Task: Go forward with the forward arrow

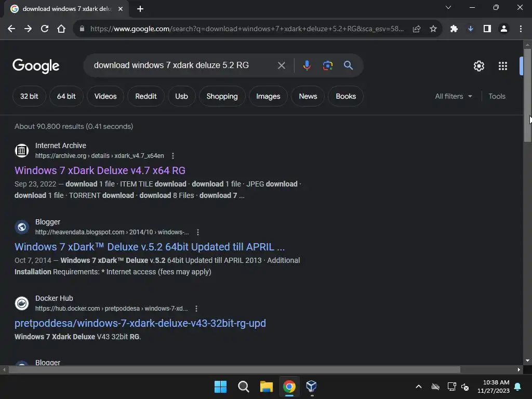Action: [28, 29]
